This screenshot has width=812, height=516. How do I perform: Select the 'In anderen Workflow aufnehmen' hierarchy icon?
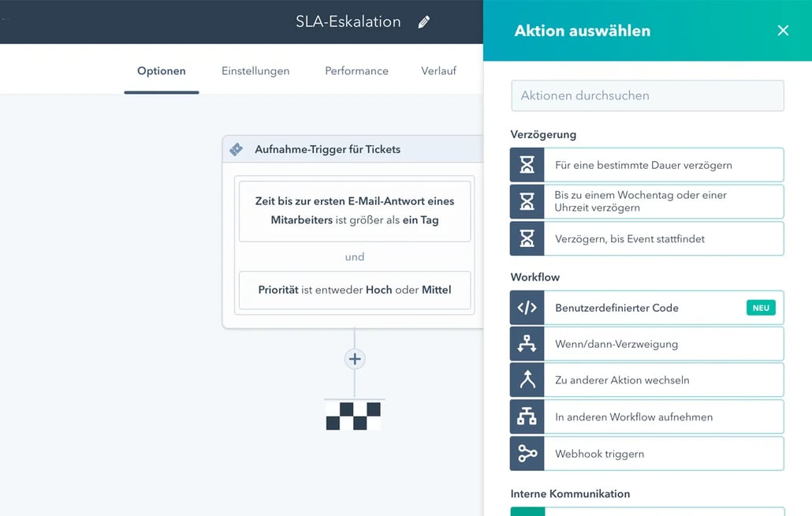(x=527, y=417)
